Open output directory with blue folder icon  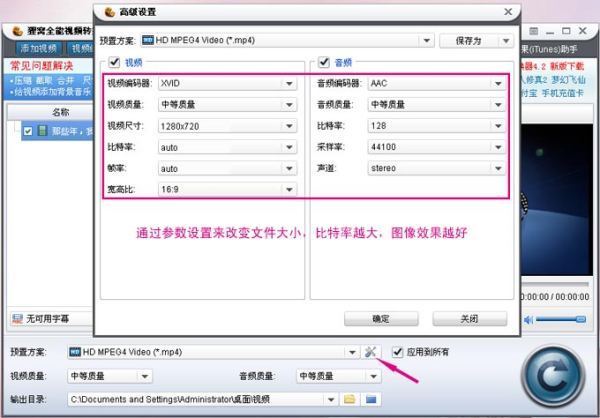point(371,399)
